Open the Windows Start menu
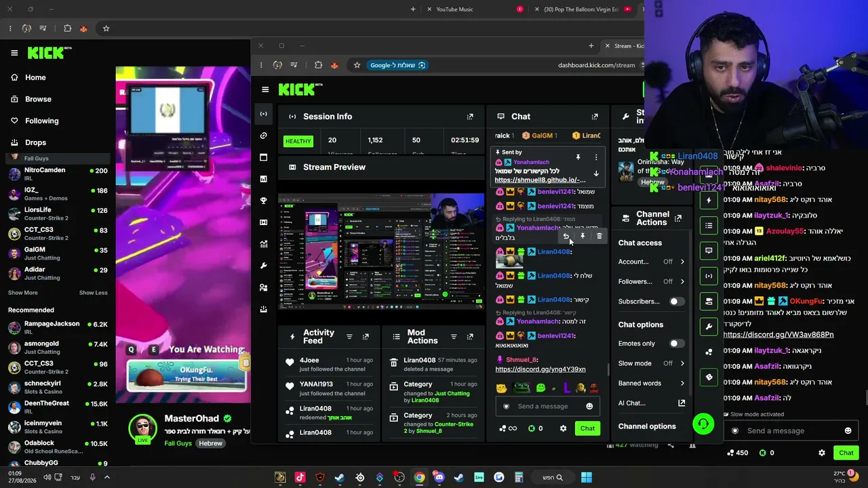 pyautogui.click(x=587, y=477)
